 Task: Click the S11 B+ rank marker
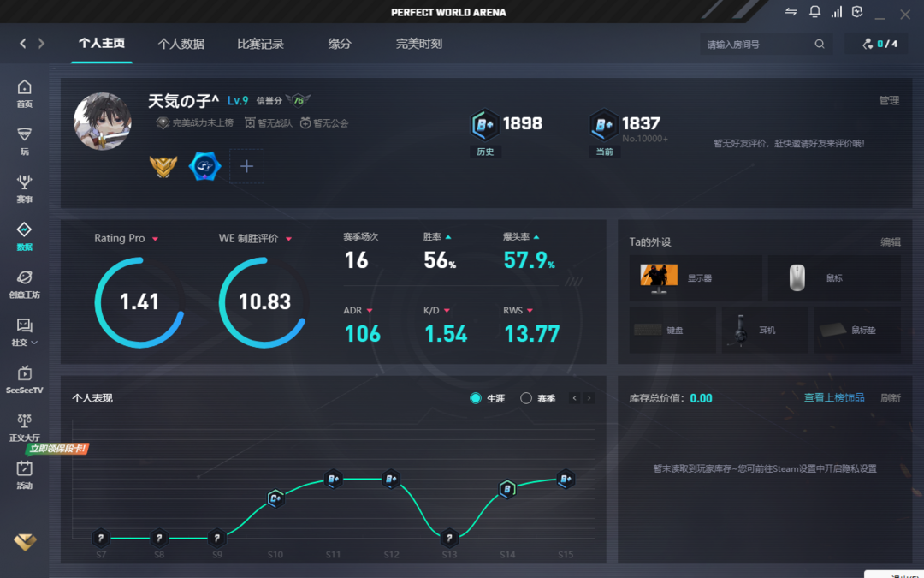pos(334,479)
